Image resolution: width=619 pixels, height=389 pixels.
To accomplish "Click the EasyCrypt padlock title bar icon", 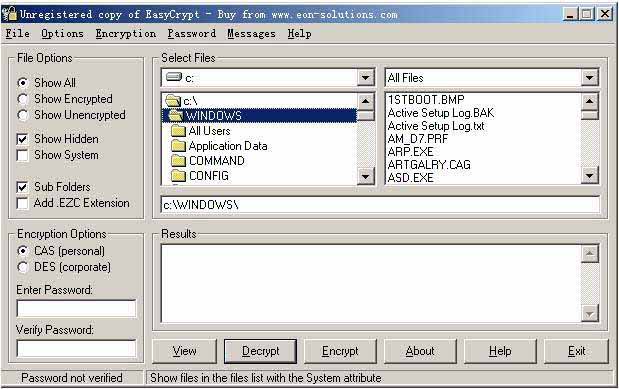I will (x=9, y=14).
